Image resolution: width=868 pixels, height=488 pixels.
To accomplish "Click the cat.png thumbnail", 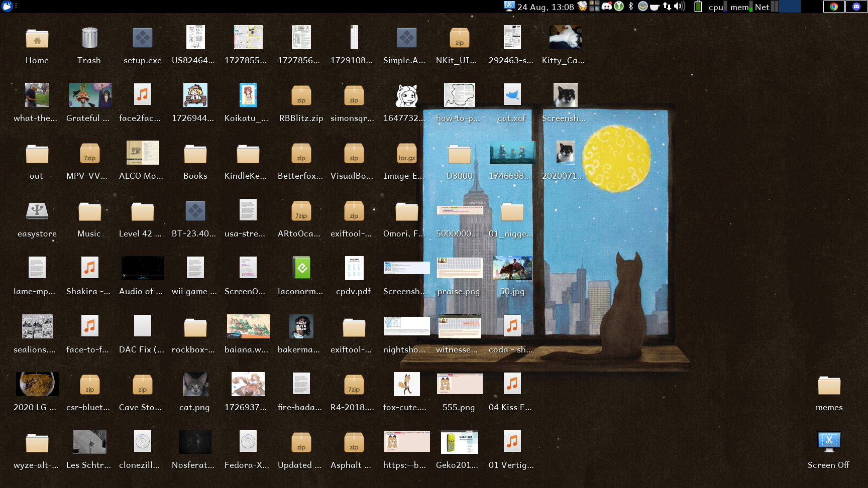I will 195,385.
